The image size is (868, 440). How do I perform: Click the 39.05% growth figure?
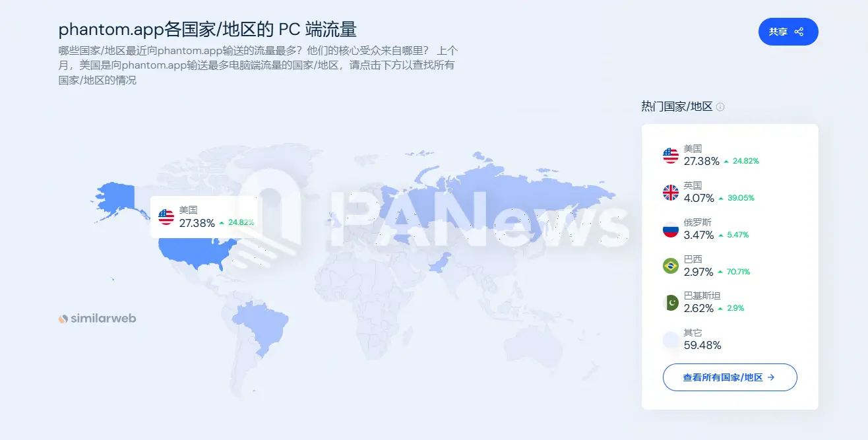point(741,198)
